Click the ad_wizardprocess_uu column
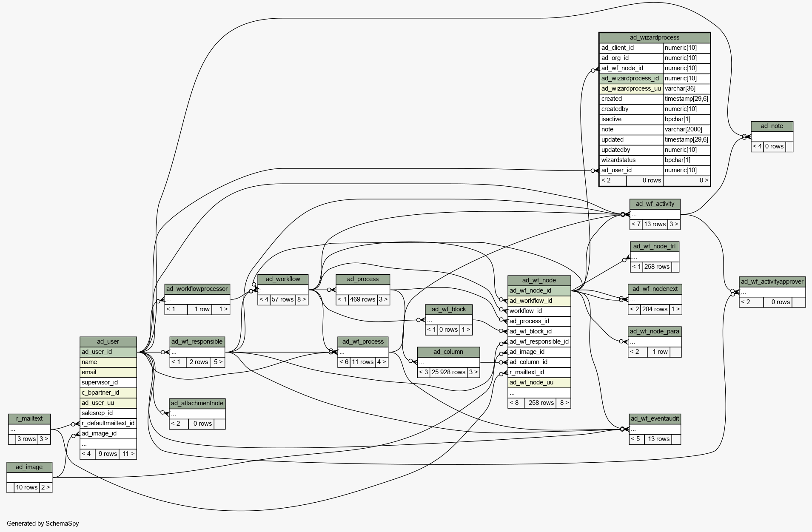This screenshot has width=812, height=532. pyautogui.click(x=631, y=89)
